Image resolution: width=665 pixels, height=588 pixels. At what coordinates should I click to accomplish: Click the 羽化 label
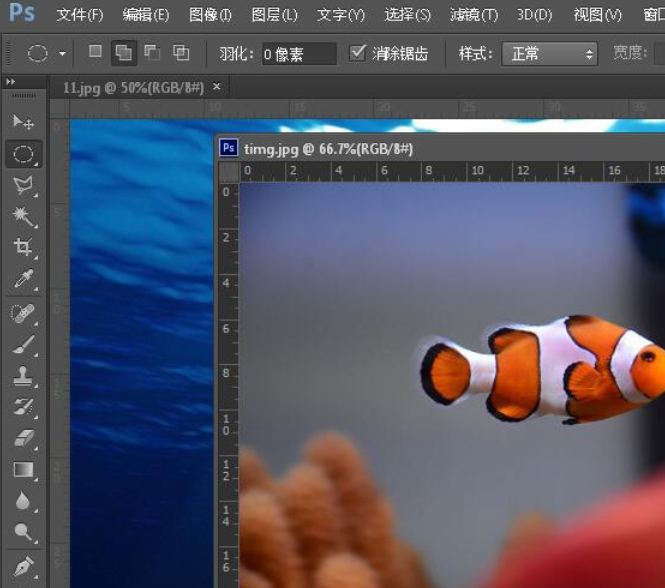click(236, 54)
